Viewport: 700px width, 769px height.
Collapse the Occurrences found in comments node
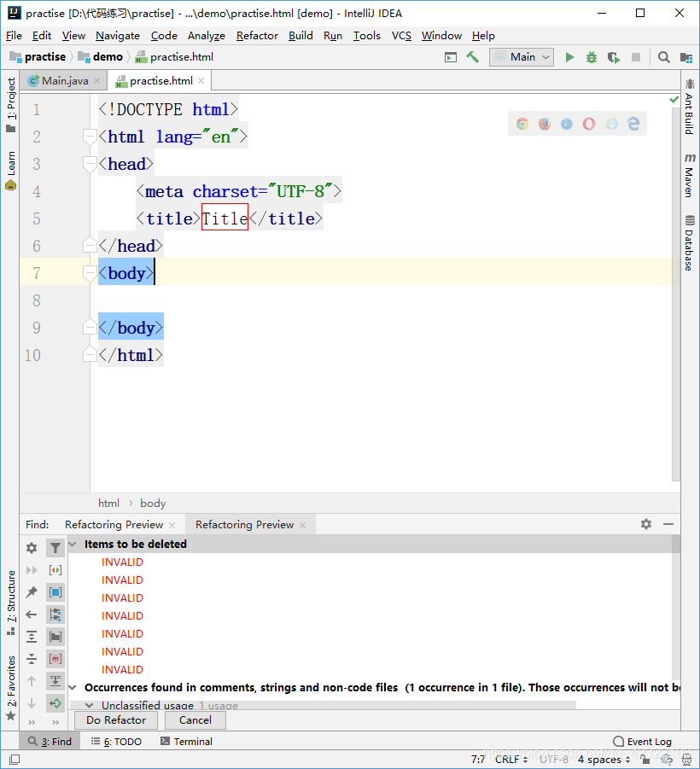73,688
